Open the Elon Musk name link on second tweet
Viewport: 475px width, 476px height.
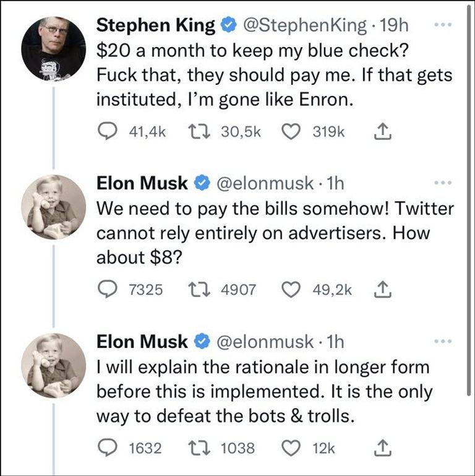coord(142,183)
